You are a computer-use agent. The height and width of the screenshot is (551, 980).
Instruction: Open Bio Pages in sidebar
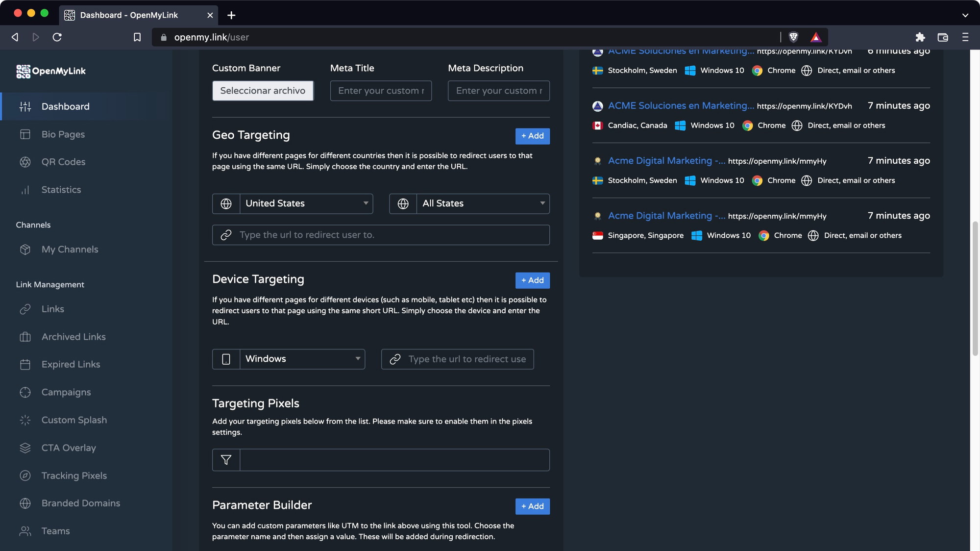click(x=63, y=134)
